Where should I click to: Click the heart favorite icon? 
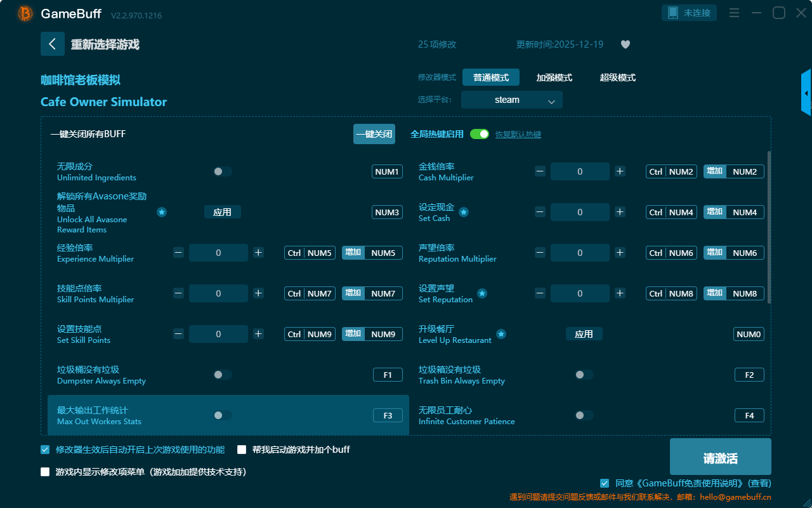[625, 44]
